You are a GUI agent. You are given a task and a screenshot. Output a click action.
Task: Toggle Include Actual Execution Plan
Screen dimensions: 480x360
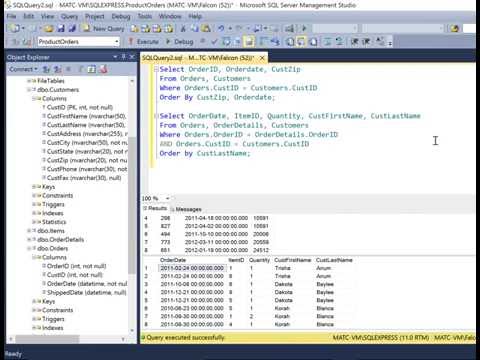[263, 42]
